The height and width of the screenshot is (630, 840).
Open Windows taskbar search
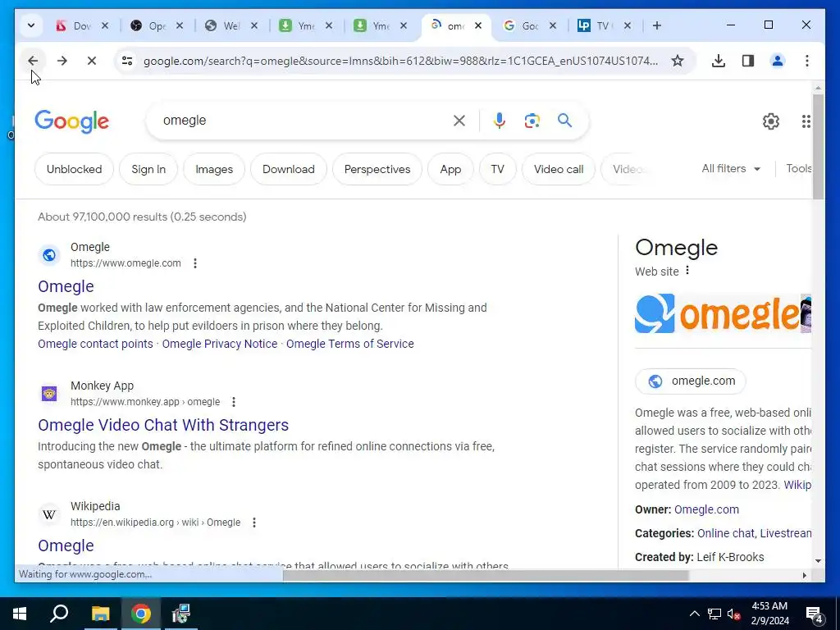coord(59,614)
